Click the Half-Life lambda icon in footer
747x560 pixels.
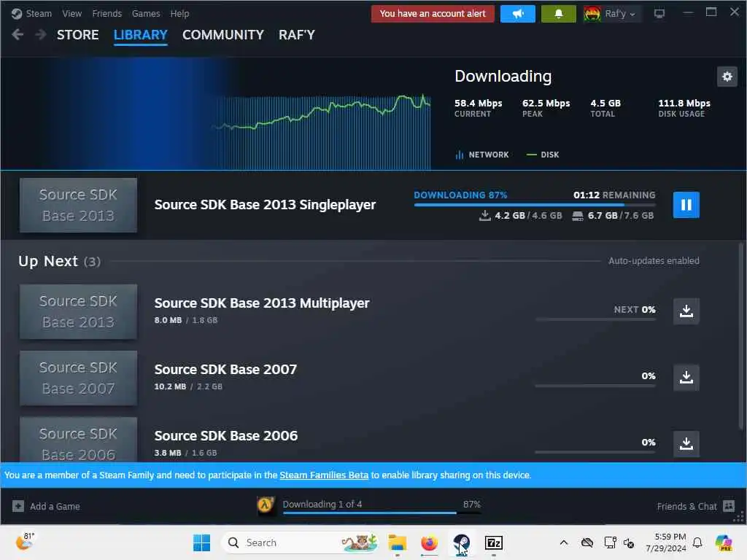click(x=266, y=505)
